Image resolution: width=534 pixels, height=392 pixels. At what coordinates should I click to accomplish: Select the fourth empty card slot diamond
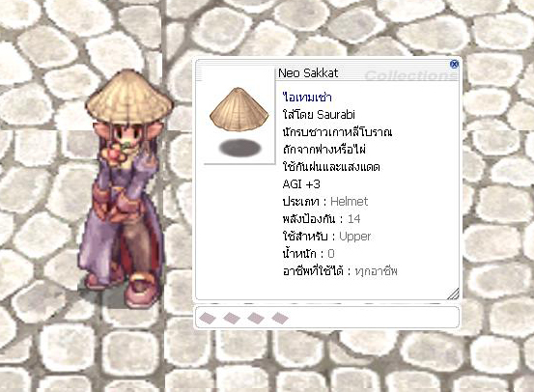coord(280,319)
